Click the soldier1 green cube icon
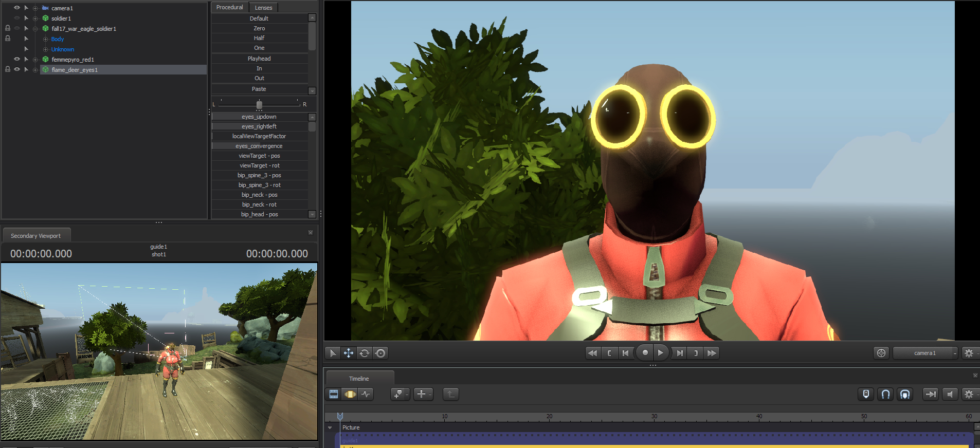The width and height of the screenshot is (980, 448). 45,18
